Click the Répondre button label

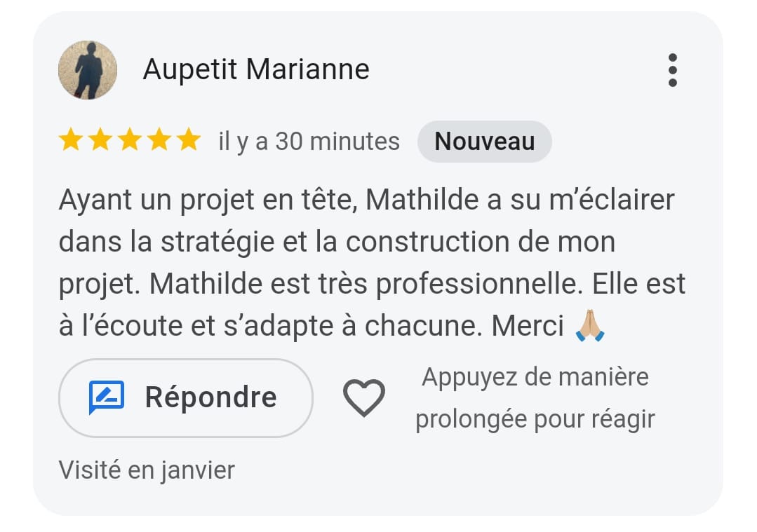[211, 397]
